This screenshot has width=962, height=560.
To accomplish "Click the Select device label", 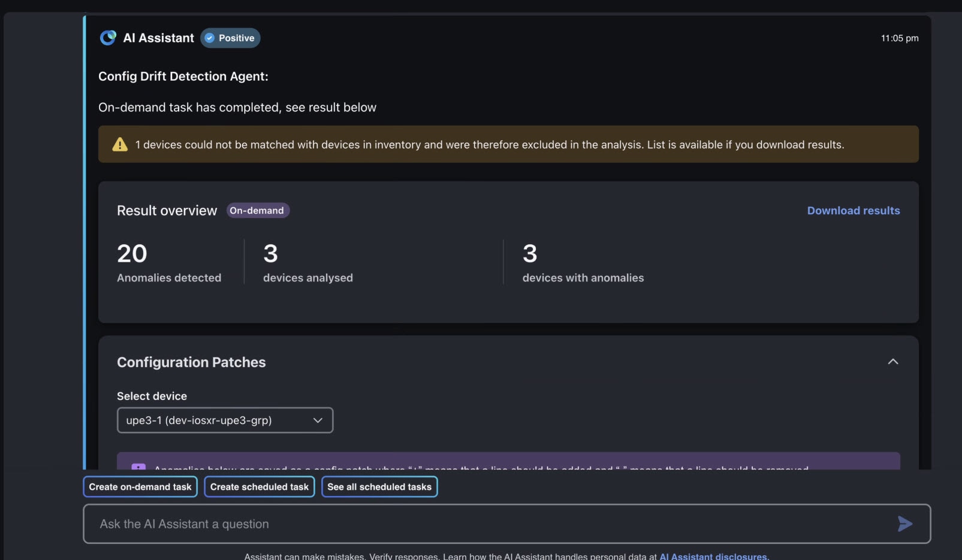I will pos(152,396).
